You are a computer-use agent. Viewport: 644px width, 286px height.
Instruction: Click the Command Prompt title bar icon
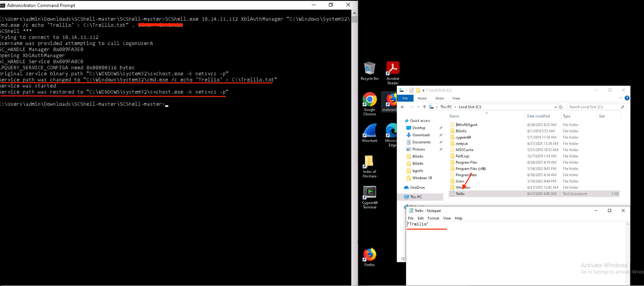pyautogui.click(x=3, y=5)
